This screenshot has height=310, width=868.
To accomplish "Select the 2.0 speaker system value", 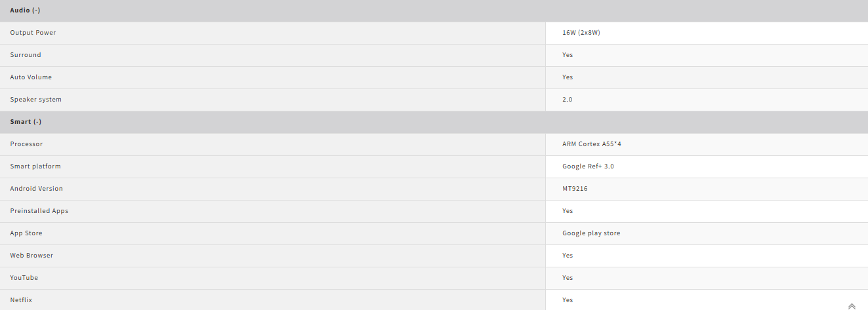I will click(568, 100).
